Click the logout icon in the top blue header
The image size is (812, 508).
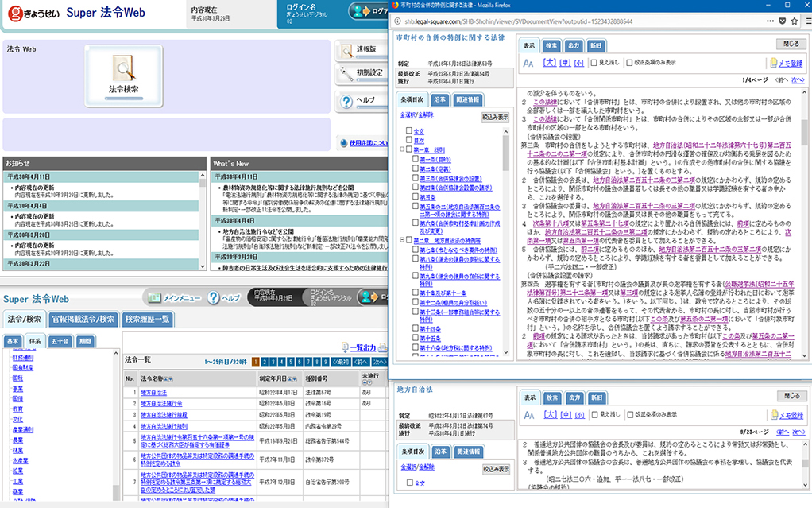[362, 11]
